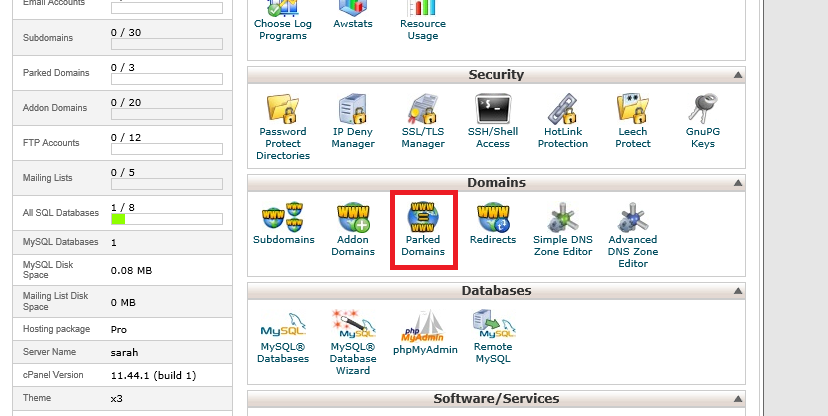Image resolution: width=828 pixels, height=416 pixels.
Task: Collapse the Security section arrow
Action: 738,75
